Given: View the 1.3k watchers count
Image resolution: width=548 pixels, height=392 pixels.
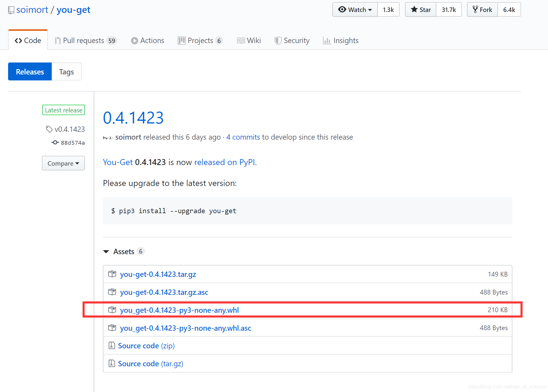Looking at the screenshot, I should (388, 10).
